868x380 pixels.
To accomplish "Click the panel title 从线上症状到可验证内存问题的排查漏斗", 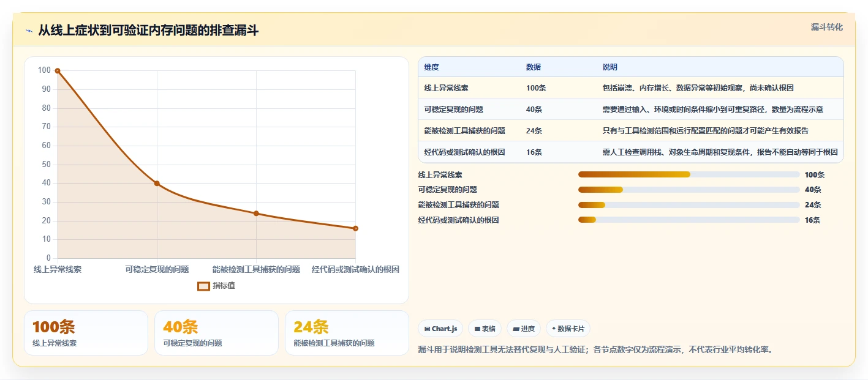I will 148,31.
